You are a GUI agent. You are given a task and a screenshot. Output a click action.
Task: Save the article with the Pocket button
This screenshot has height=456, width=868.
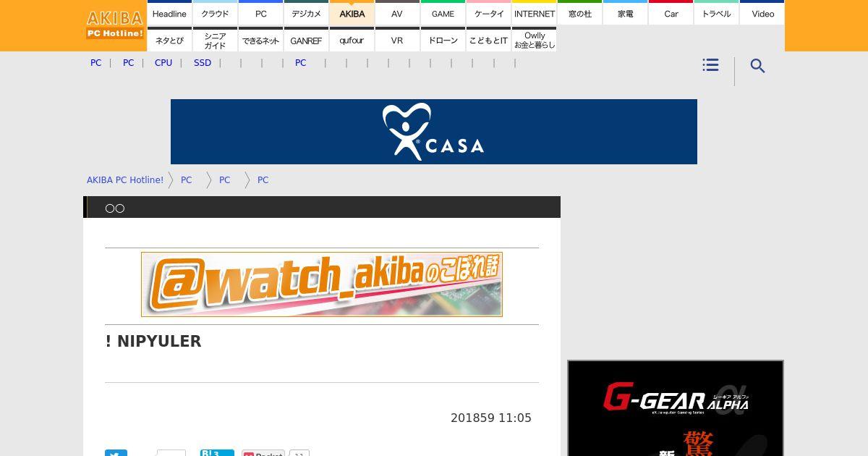point(263,453)
